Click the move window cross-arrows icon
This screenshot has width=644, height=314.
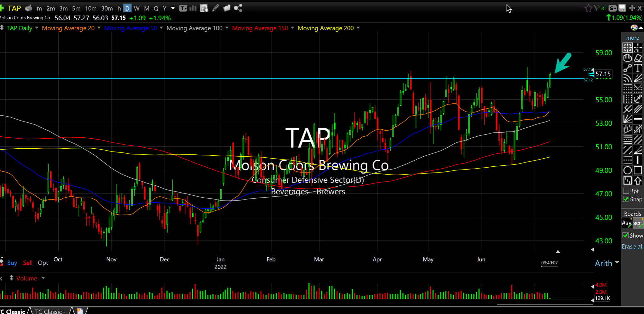[x=632, y=8]
